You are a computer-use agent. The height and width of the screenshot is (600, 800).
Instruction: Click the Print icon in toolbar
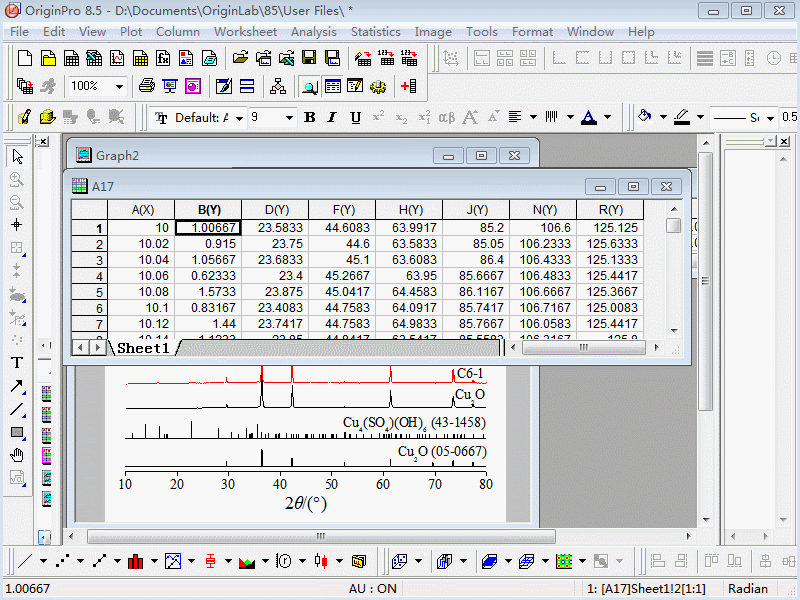(146, 87)
